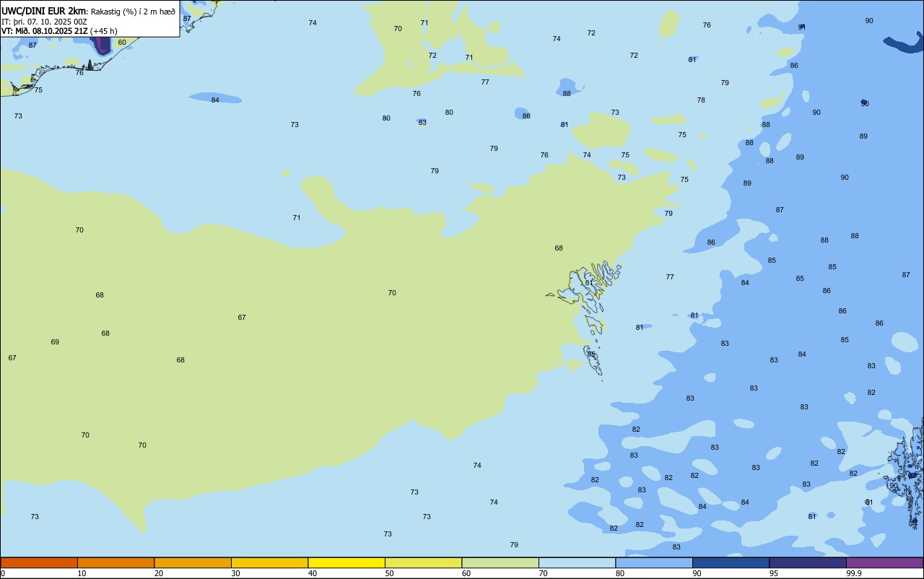Click the humidity value '78' on the map
The image size is (924, 579).
click(x=701, y=100)
